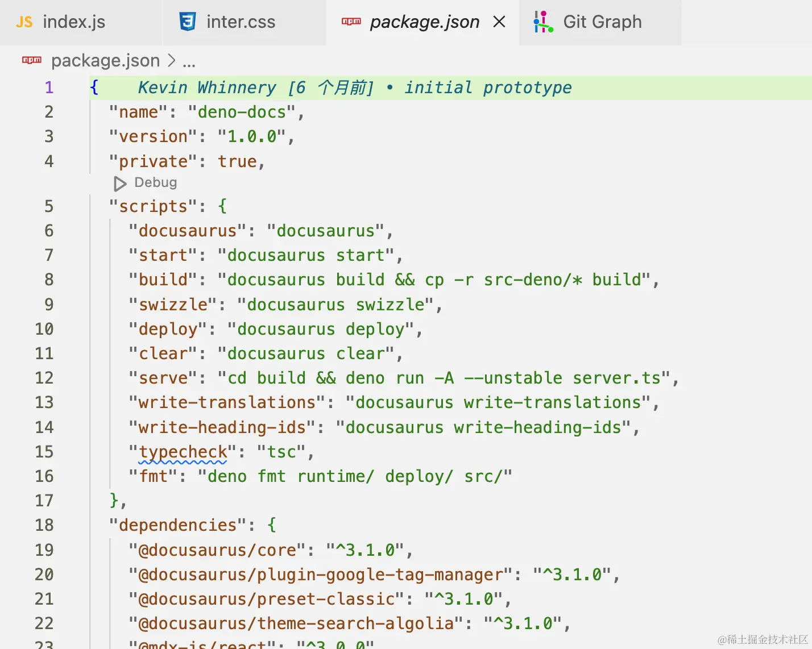Click the "write-translations" key
Image resolution: width=812 pixels, height=649 pixels.
pos(227,402)
